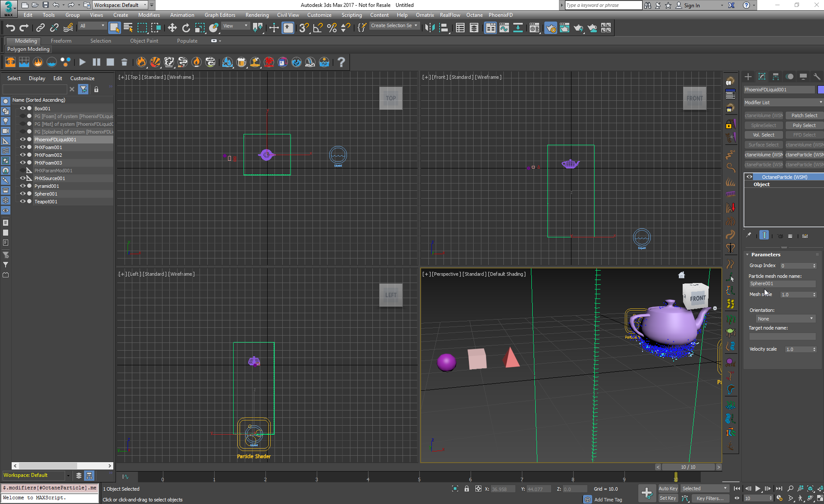Hide Sphere001 in scene explorer
This screenshot has height=504, width=824.
click(x=23, y=194)
